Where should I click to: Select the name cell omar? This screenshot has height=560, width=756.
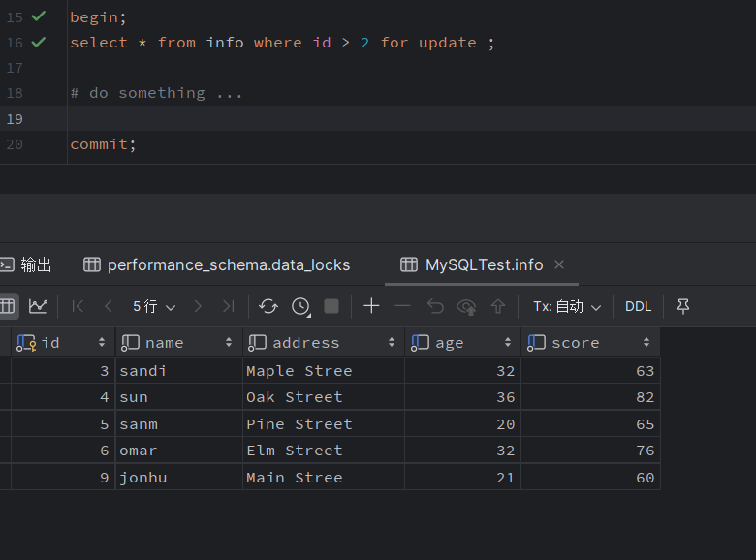point(179,451)
